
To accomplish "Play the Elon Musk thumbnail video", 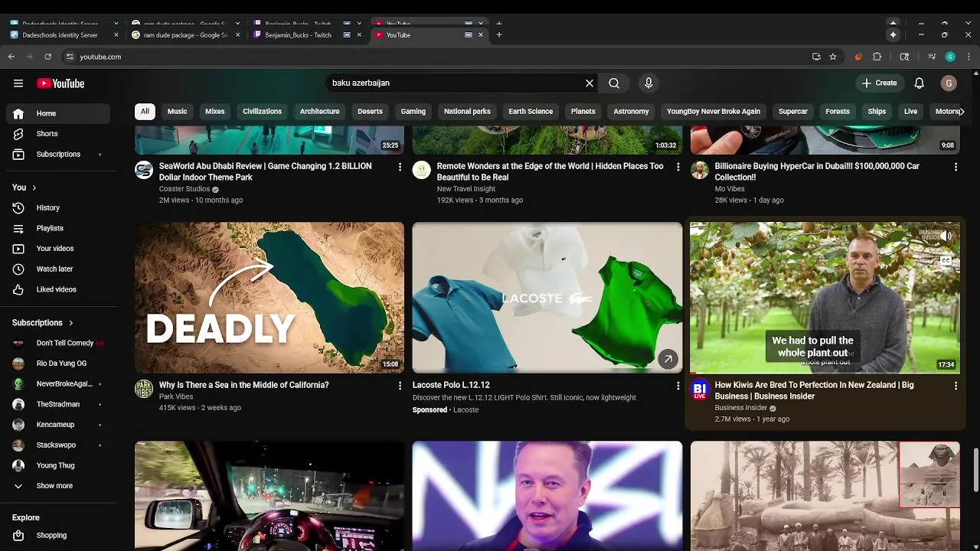I will coord(547,496).
